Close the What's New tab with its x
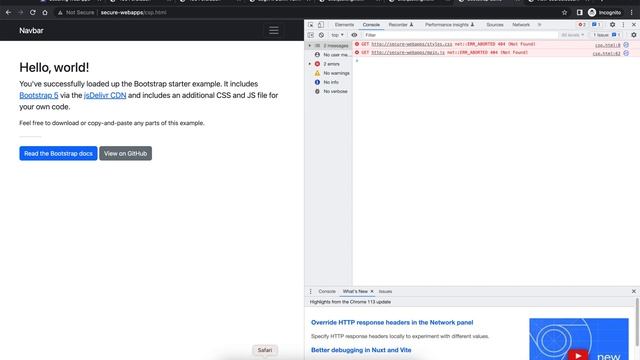640x360 pixels. click(x=372, y=291)
